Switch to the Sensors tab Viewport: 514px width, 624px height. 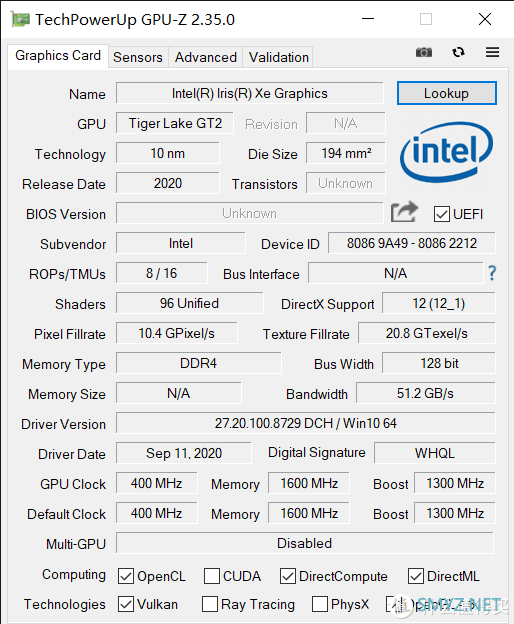click(x=138, y=57)
